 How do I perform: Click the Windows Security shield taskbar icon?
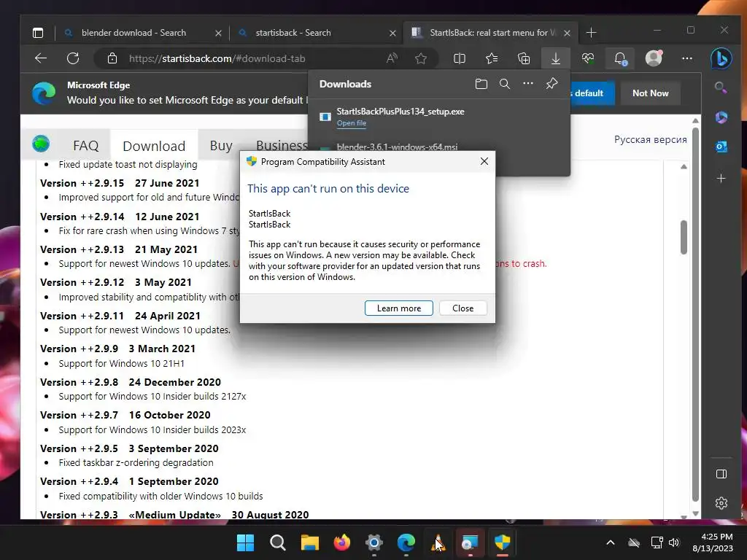(502, 542)
